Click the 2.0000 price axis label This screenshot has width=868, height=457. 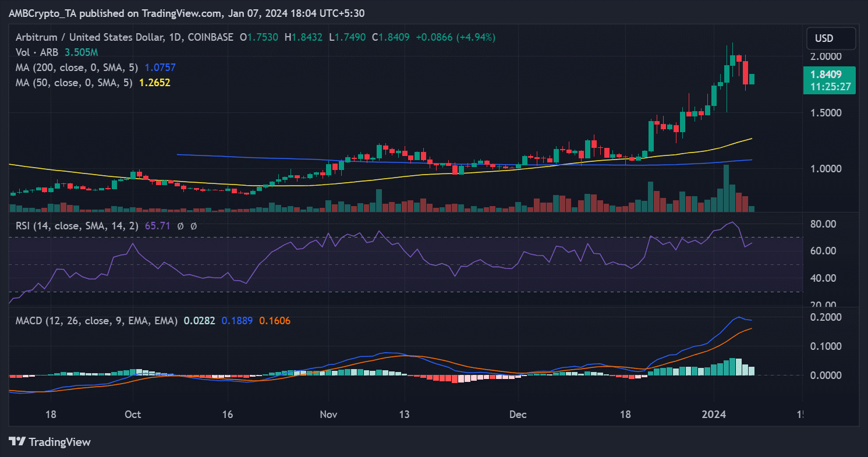click(825, 56)
